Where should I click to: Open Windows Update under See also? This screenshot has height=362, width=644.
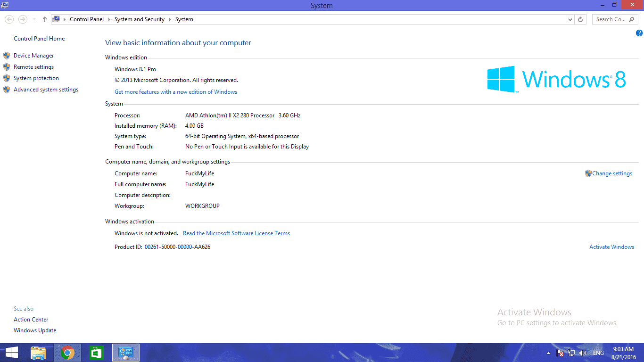click(x=35, y=330)
